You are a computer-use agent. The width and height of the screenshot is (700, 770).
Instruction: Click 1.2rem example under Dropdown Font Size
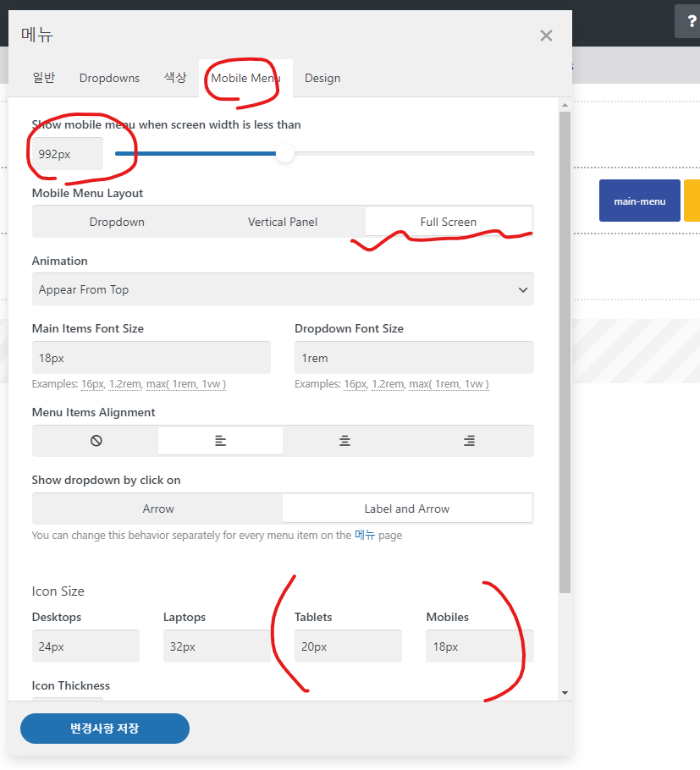[389, 384]
